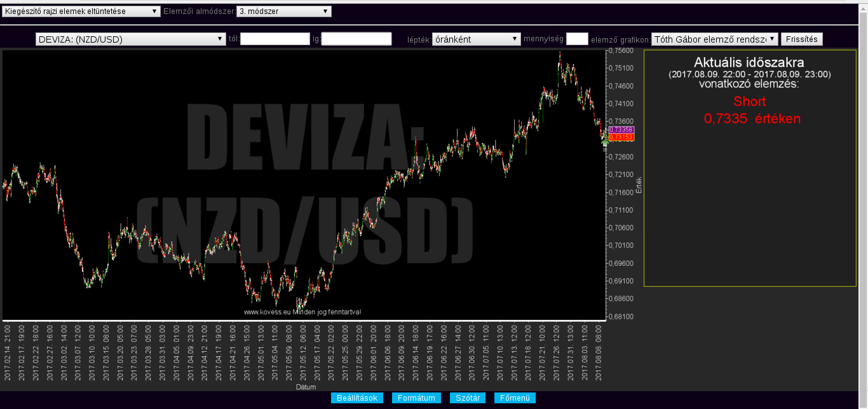The image size is (868, 409).
Task: Click the 'tól' start date input field
Action: click(x=275, y=39)
